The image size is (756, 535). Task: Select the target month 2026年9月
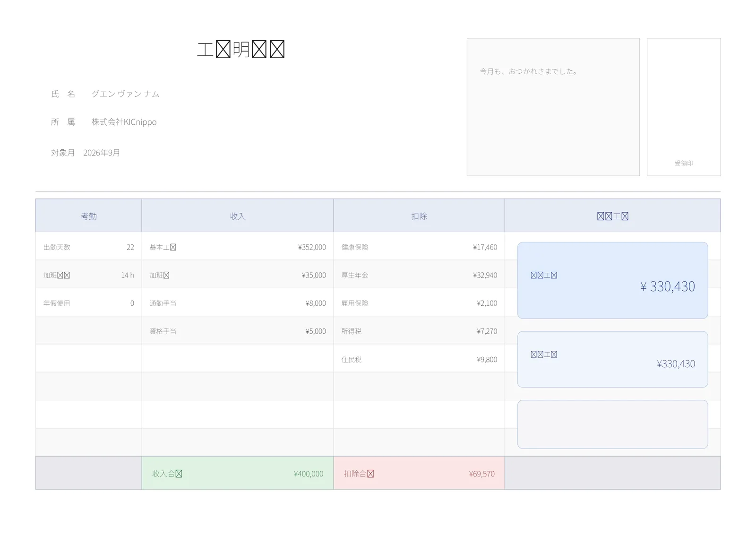(102, 153)
